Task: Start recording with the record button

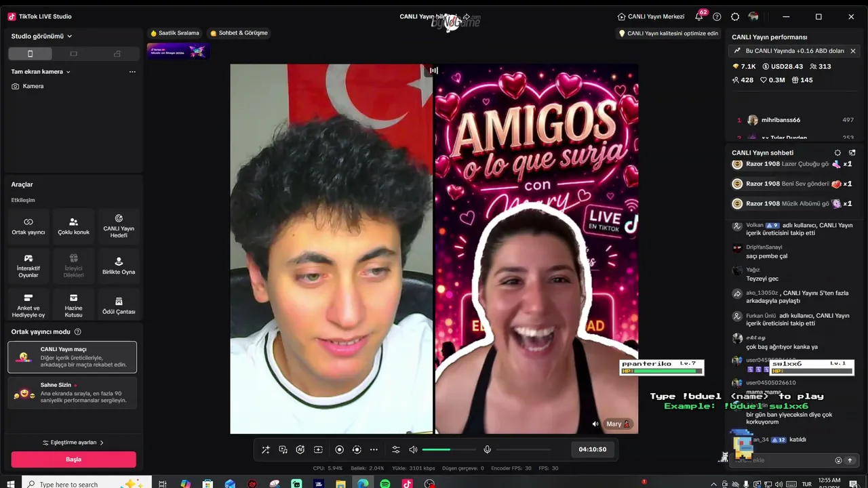Action: point(340,449)
